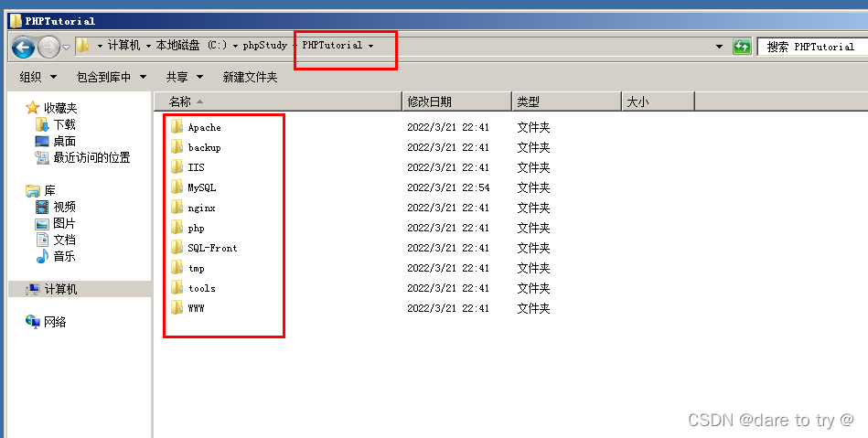Open the 音乐 library
Viewport: 868px width, 438px height.
(56, 256)
